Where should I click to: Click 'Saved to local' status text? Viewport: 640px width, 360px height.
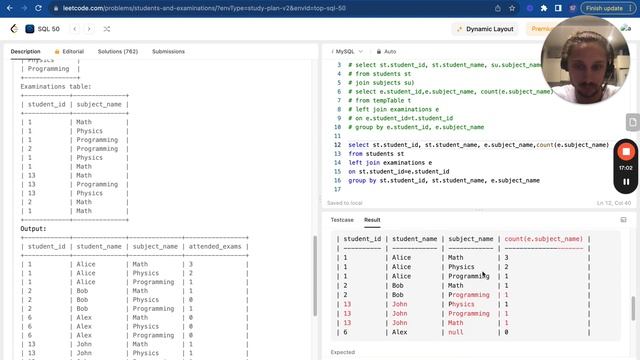[344, 203]
